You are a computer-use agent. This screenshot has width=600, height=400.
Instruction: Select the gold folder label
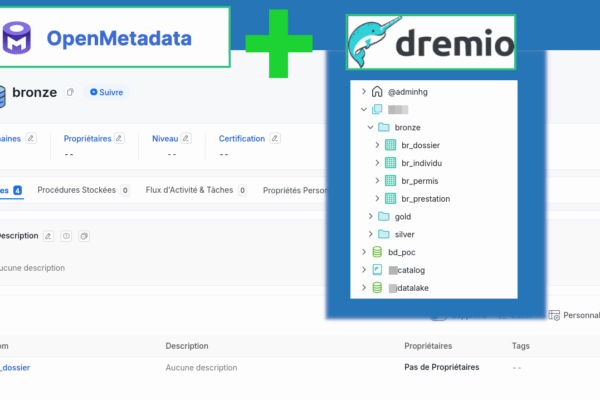pyautogui.click(x=403, y=217)
